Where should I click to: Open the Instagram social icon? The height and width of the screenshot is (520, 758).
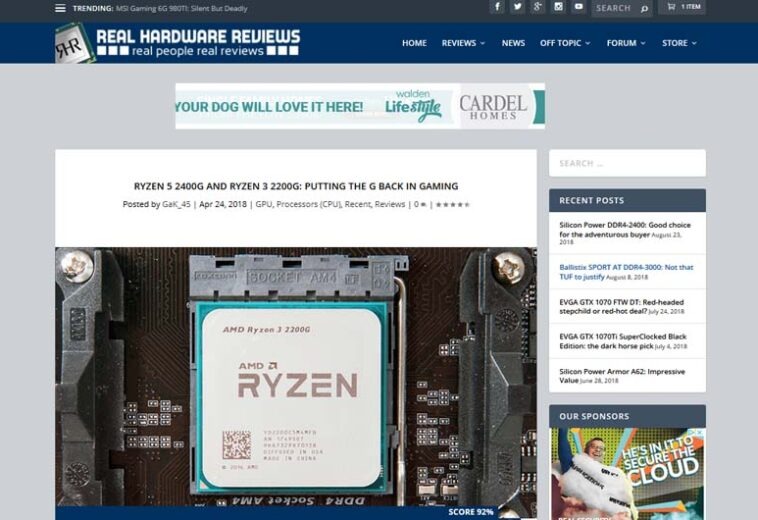pos(558,7)
